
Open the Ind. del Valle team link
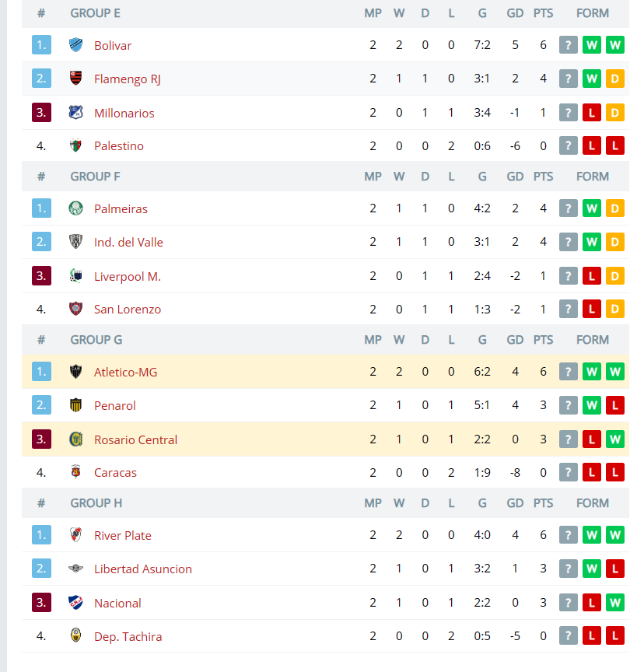[x=128, y=242]
